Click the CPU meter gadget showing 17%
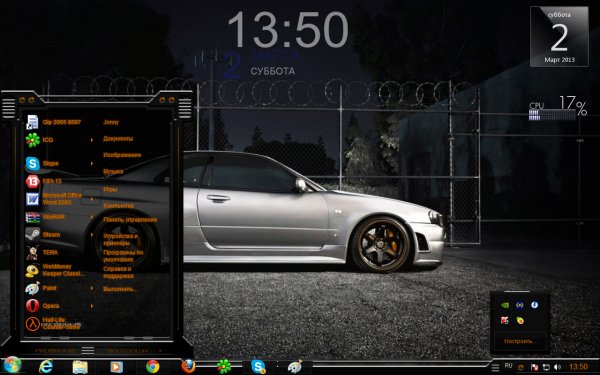The width and height of the screenshot is (600, 375). 558,109
